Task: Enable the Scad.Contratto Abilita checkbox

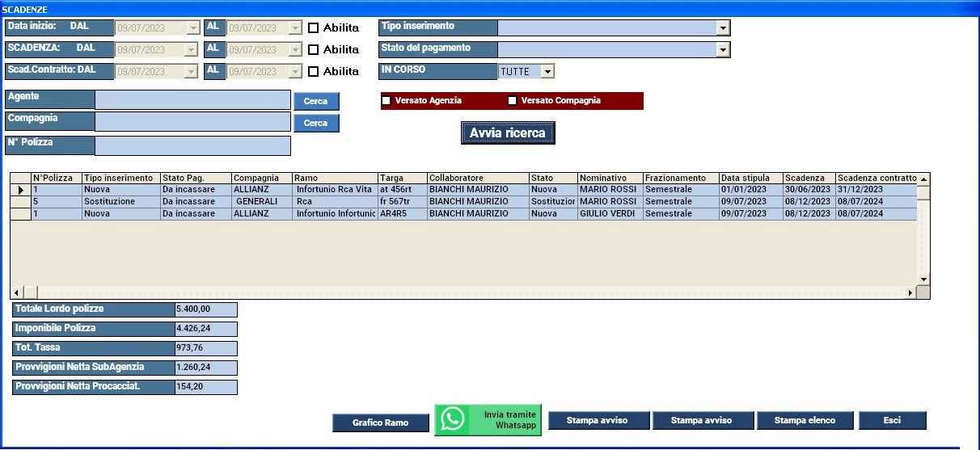Action: (314, 71)
